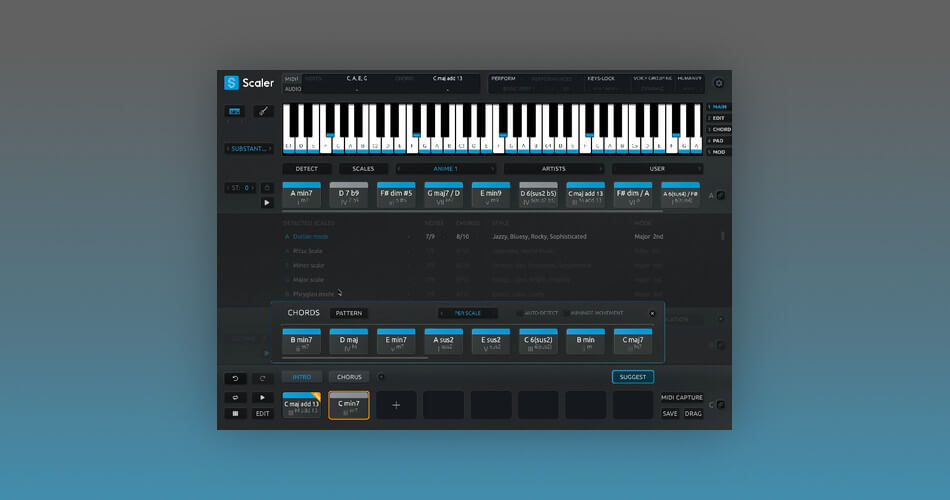Open the ARTISTS dropdown

click(553, 168)
